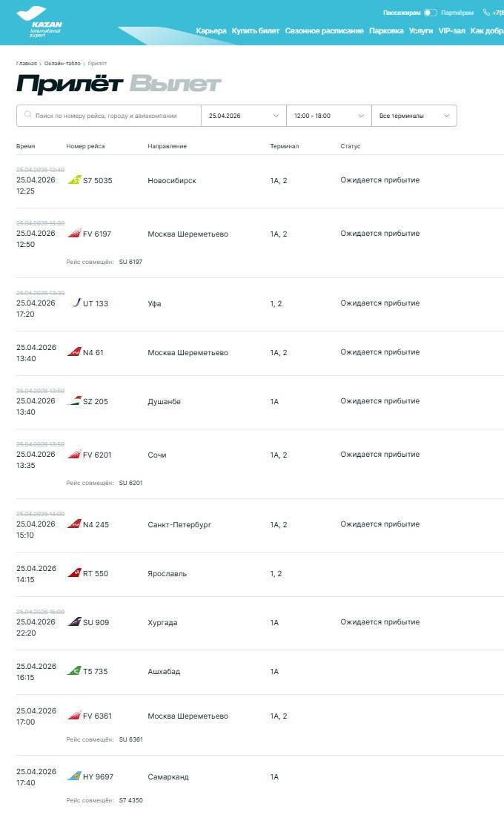Click the Купить билет navigation link
Screen dimensions: 504x818
point(256,31)
